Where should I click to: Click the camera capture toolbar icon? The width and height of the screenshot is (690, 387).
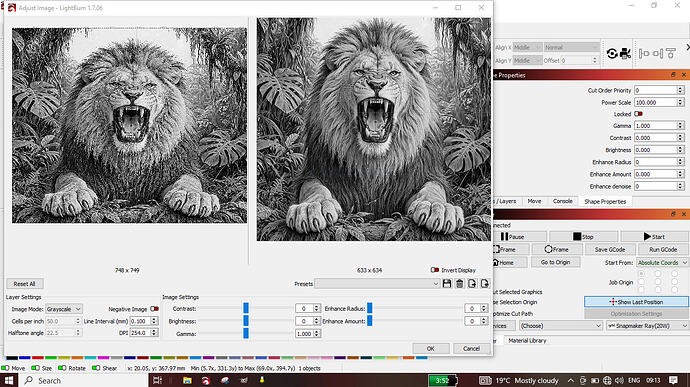click(x=625, y=54)
